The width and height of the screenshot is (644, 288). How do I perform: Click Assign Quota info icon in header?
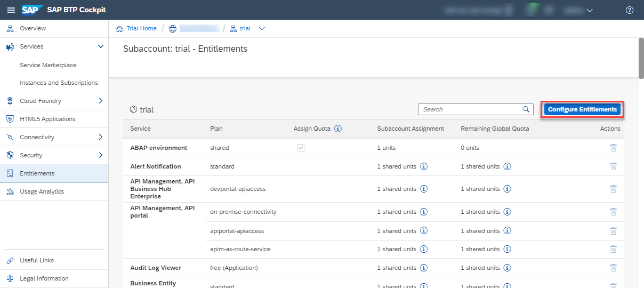pyautogui.click(x=338, y=129)
